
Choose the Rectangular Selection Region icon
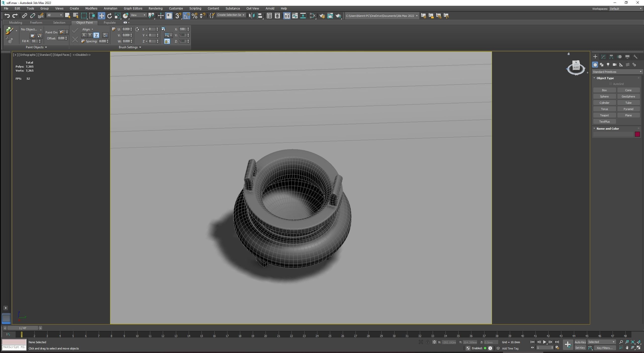84,16
